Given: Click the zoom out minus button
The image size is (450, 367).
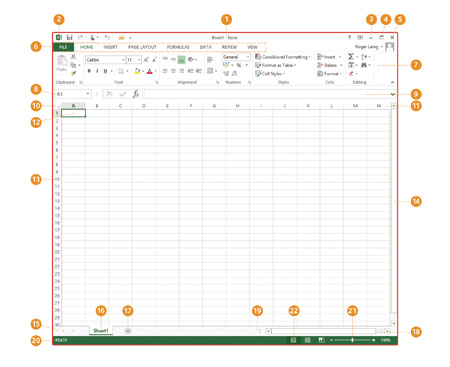Looking at the screenshot, I should [331, 340].
